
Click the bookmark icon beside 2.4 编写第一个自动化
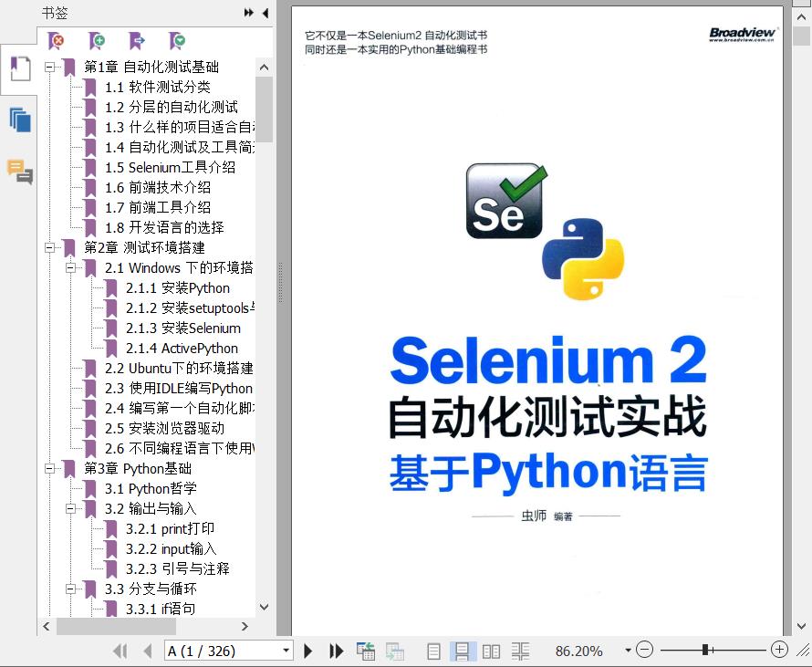tap(90, 409)
